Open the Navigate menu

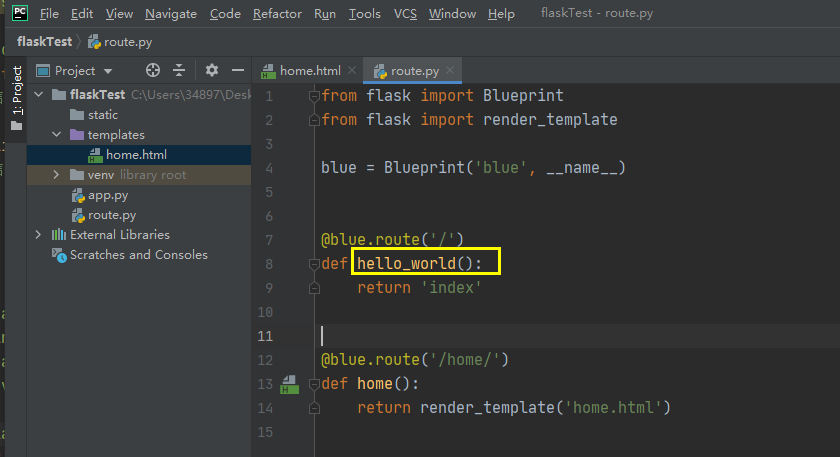(x=170, y=14)
